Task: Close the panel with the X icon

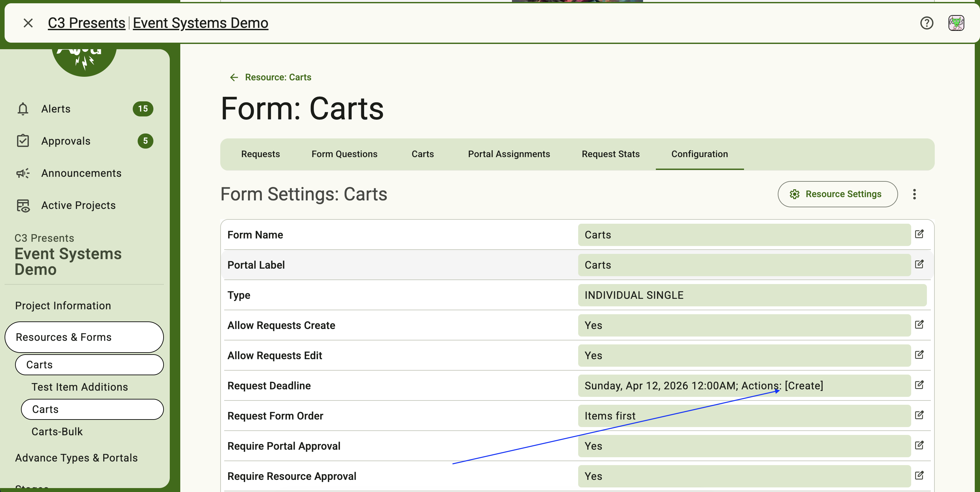Action: click(x=28, y=23)
